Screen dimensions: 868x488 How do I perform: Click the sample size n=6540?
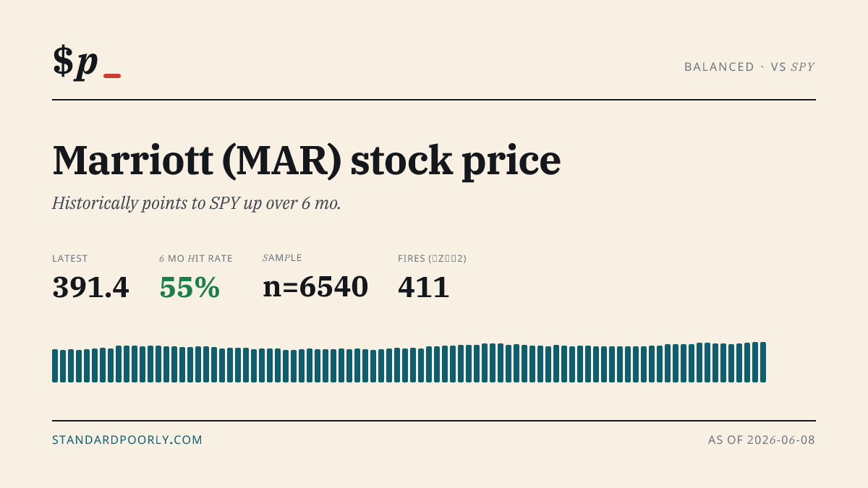pos(315,287)
